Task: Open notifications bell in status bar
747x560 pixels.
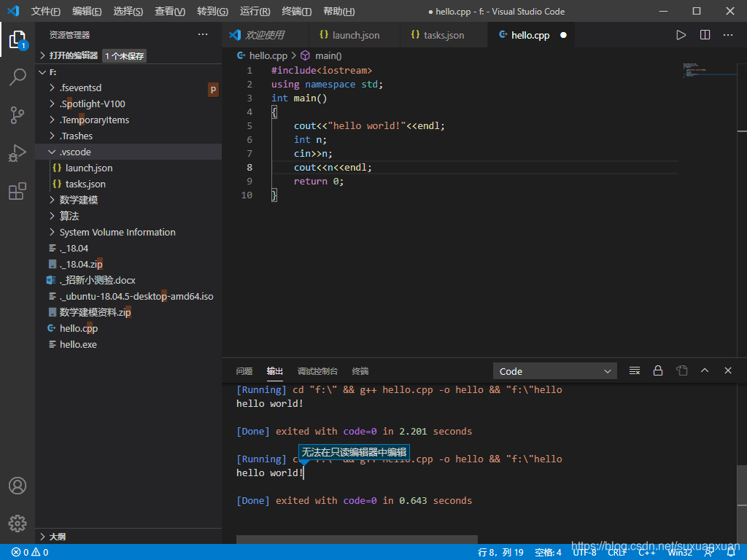Action: 731,553
